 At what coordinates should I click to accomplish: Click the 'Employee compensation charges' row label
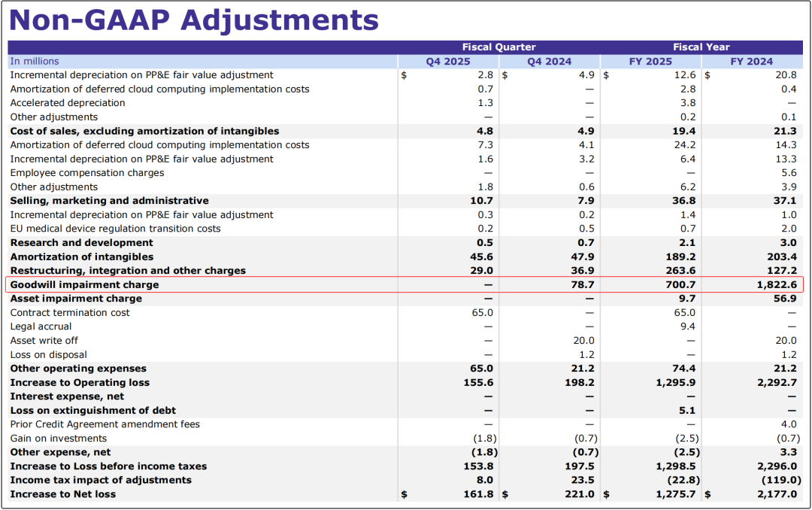[87, 172]
